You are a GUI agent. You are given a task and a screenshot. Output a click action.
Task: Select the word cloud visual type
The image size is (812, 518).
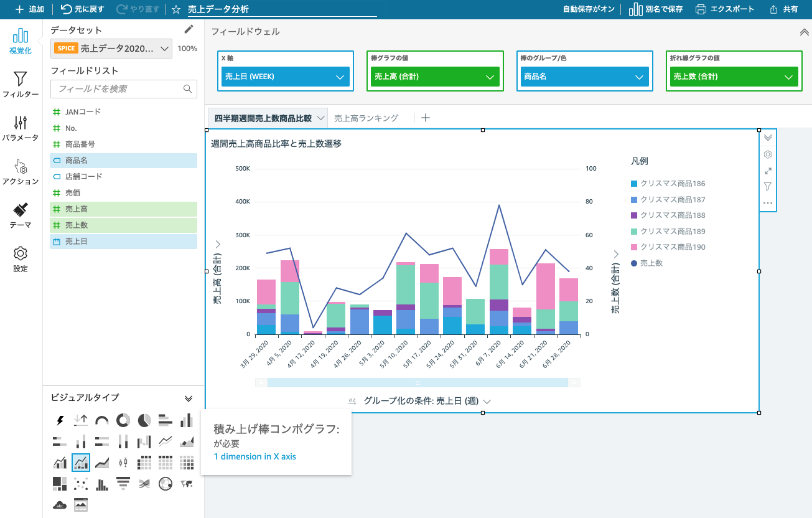click(x=60, y=504)
